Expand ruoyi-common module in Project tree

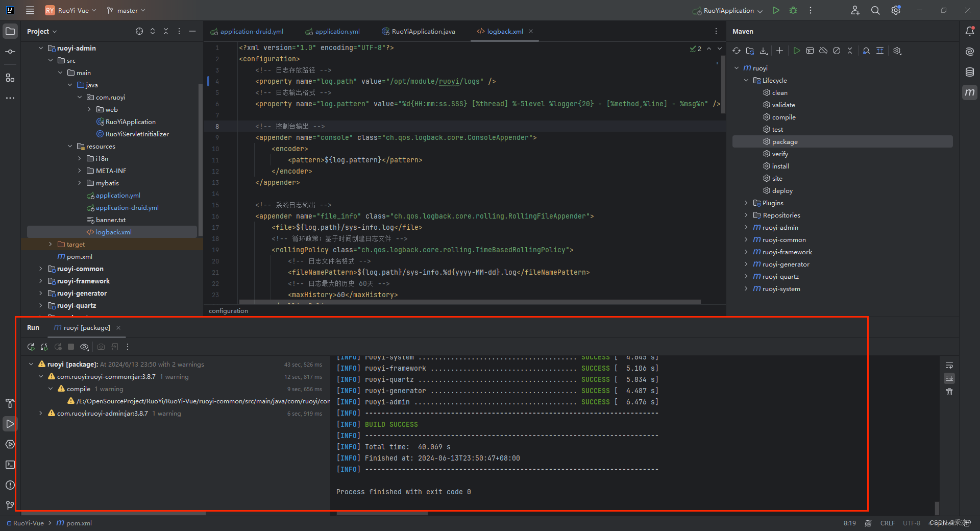click(41, 269)
